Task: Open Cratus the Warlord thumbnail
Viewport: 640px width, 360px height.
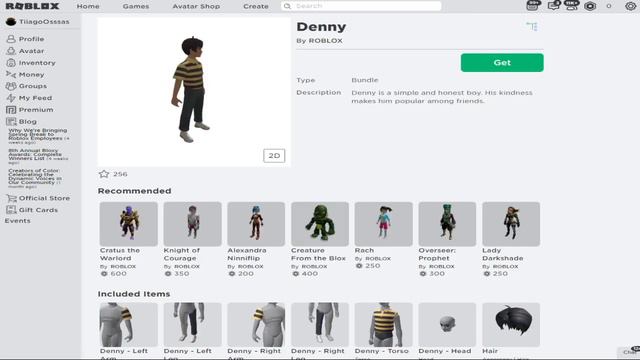Action: (129, 224)
